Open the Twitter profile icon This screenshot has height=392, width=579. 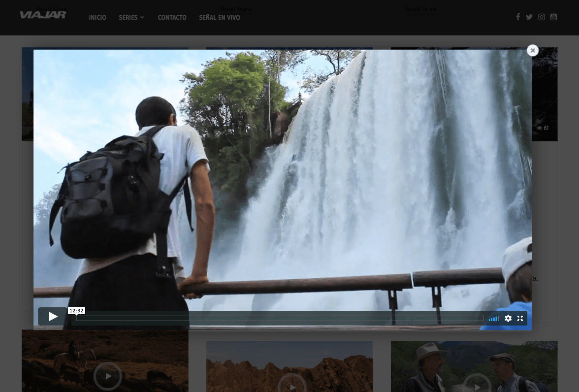[x=529, y=17]
